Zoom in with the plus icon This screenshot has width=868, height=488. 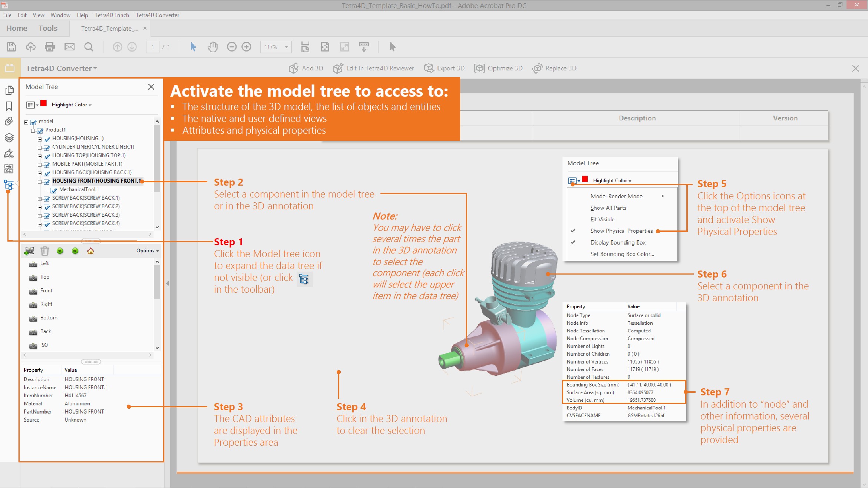click(x=246, y=47)
